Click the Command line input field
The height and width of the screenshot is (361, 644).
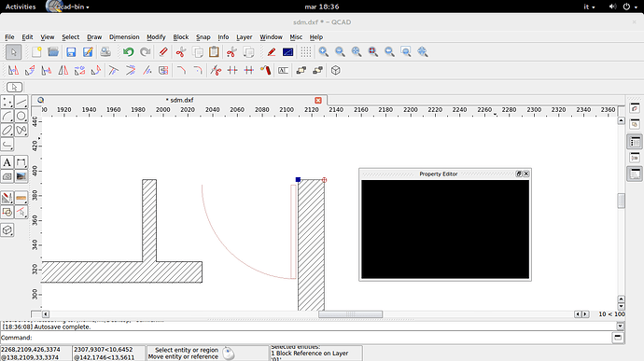tap(322, 338)
